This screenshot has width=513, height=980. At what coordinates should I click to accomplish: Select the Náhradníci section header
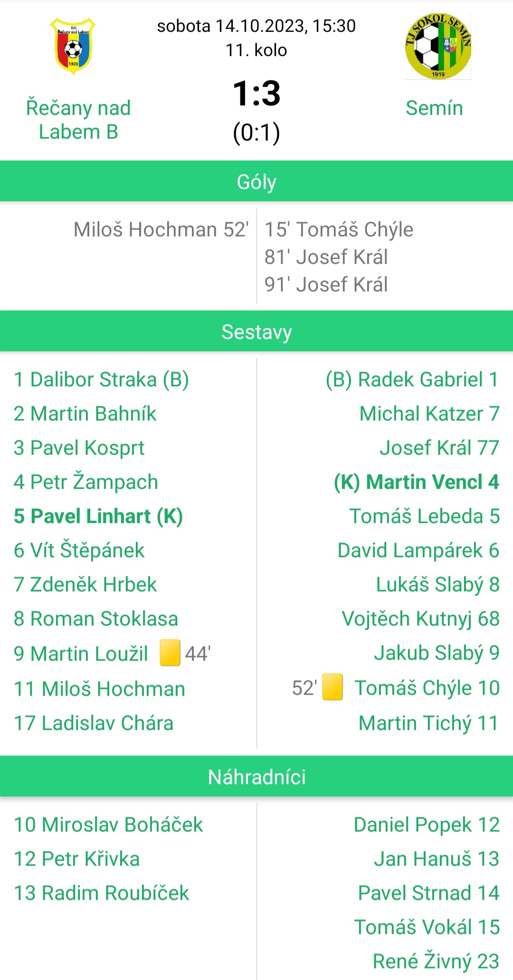(256, 776)
